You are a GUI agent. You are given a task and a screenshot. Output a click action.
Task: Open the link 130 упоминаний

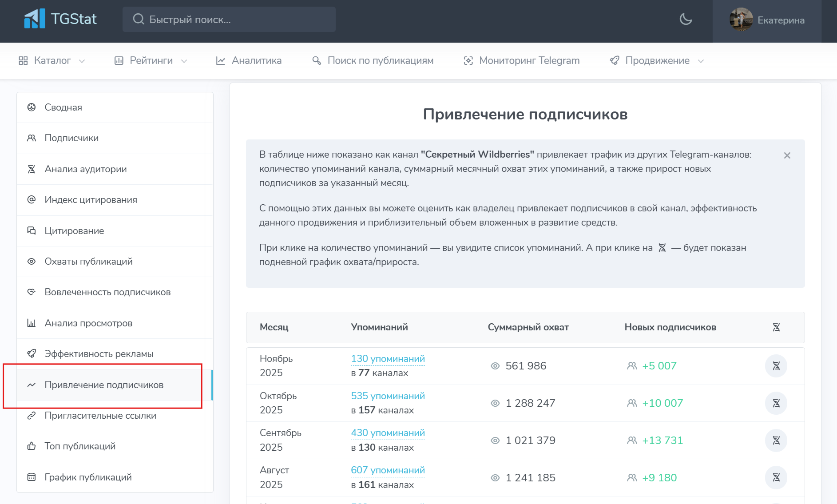tap(387, 359)
